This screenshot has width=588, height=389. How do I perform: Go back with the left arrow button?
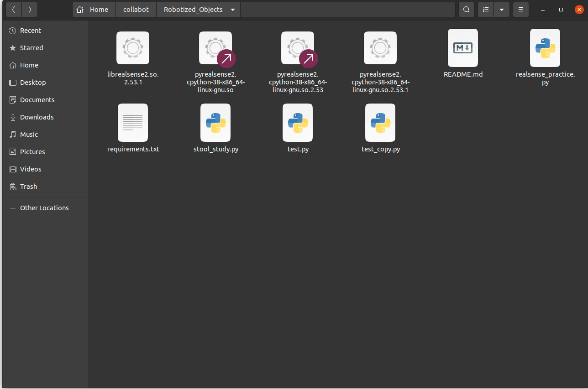click(x=14, y=10)
